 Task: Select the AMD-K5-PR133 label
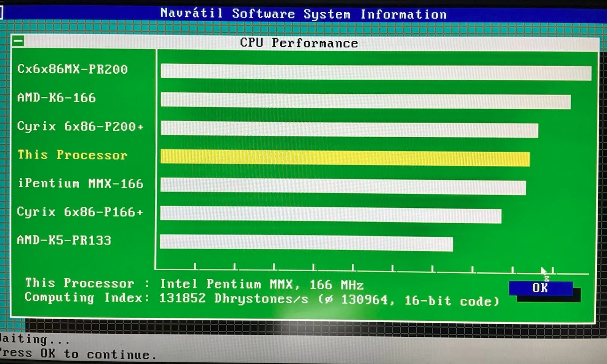tap(64, 240)
